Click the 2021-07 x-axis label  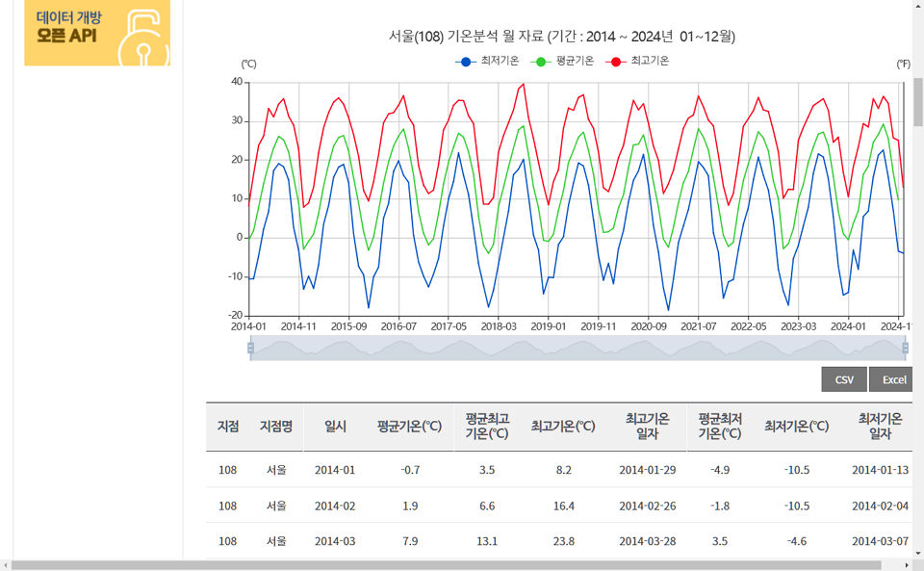pyautogui.click(x=699, y=326)
